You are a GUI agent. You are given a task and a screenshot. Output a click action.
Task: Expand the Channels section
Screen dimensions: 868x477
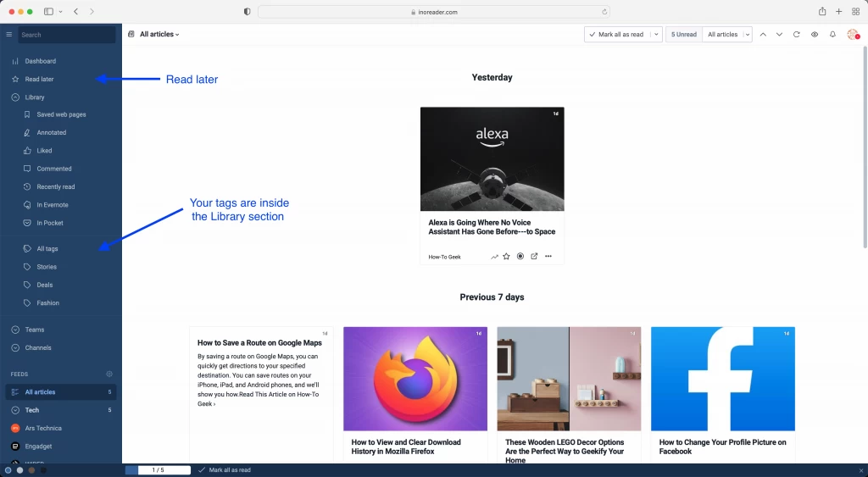15,348
